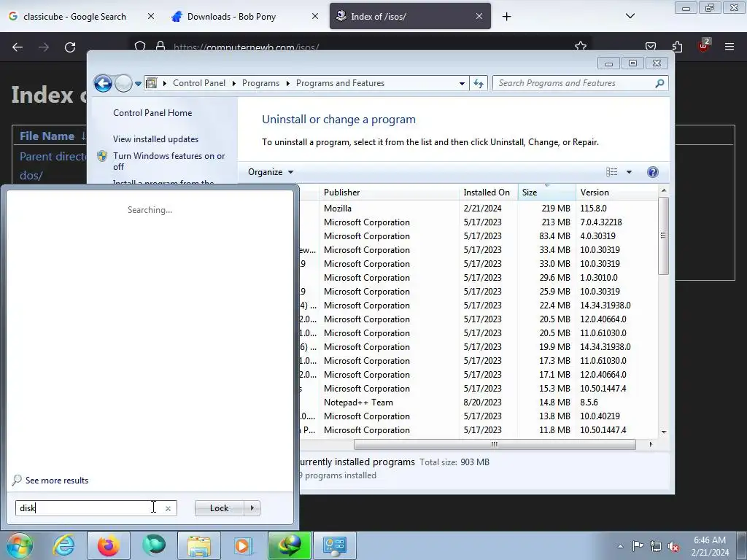Screen dimensions: 747x560
Task: Open the Internet Download Manager taskbar icon
Action: (x=289, y=545)
